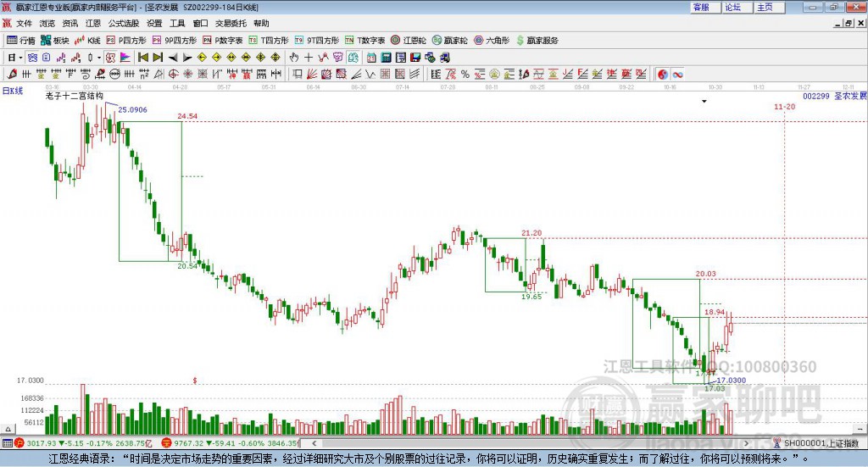Click the black right arrow icon
This screenshot has height=467, width=868.
(187, 58)
